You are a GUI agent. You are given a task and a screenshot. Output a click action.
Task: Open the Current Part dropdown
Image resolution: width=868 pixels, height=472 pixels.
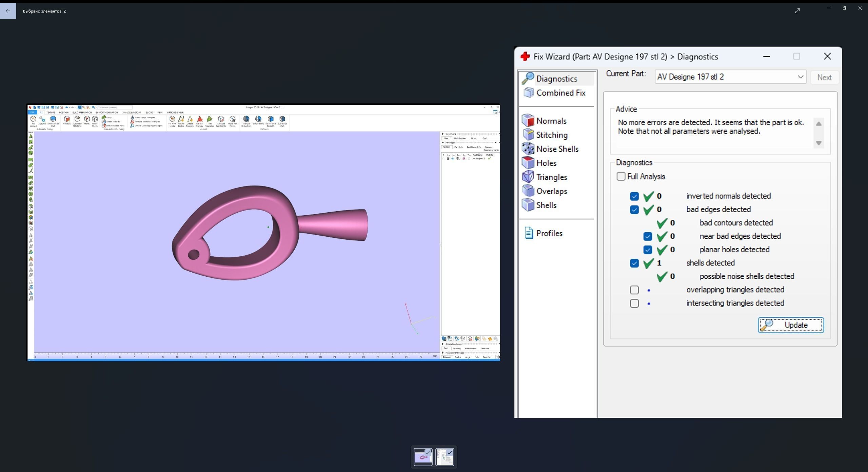click(x=800, y=77)
